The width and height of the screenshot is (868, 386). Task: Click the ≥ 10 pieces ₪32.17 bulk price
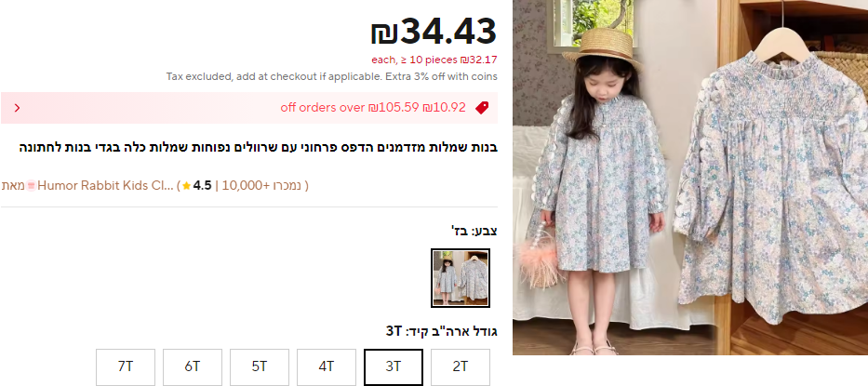[x=434, y=60]
